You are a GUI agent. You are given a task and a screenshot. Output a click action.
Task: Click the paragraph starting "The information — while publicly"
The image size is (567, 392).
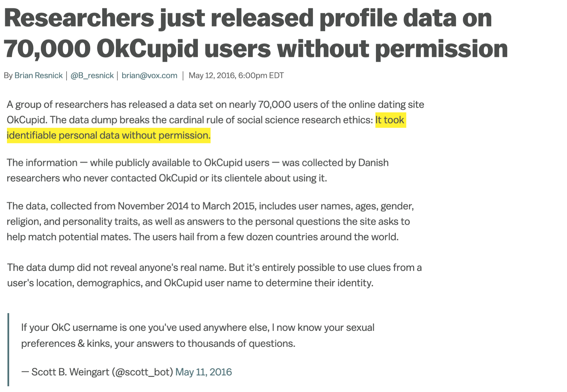tap(197, 170)
